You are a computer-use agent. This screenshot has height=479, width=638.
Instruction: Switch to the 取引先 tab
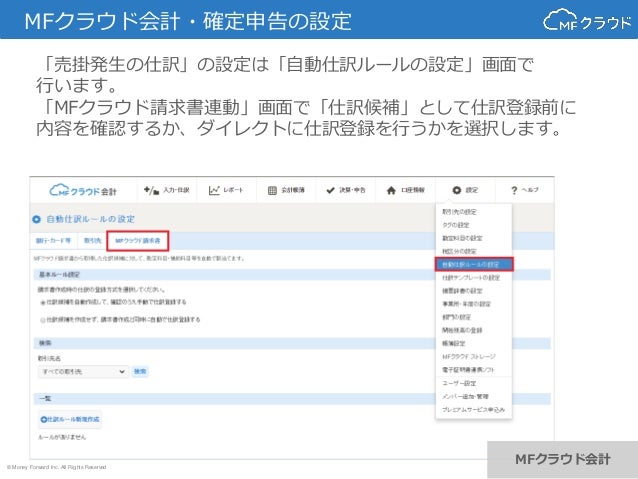(92, 241)
